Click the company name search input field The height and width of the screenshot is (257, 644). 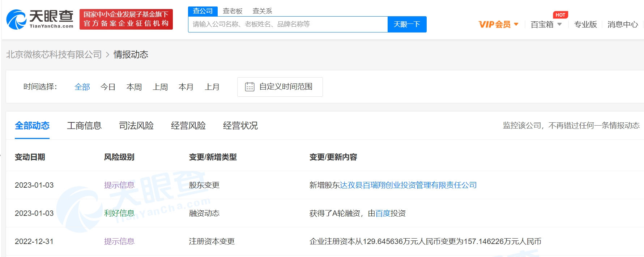288,25
